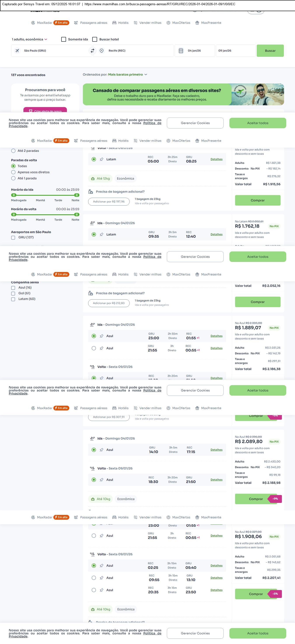Add extra baggage for R$ 197,96
The height and width of the screenshot is (644, 295).
(109, 202)
